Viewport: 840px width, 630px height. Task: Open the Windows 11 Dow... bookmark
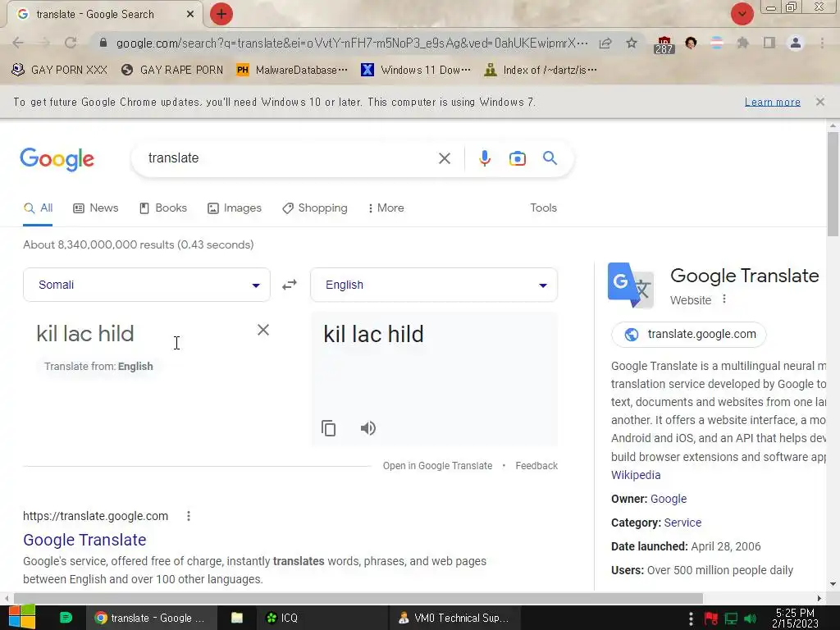[x=416, y=70]
